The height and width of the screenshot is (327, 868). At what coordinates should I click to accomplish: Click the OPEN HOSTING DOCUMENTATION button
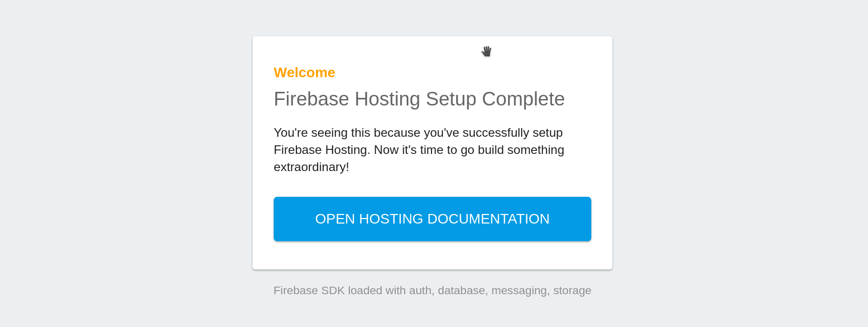[x=432, y=219]
